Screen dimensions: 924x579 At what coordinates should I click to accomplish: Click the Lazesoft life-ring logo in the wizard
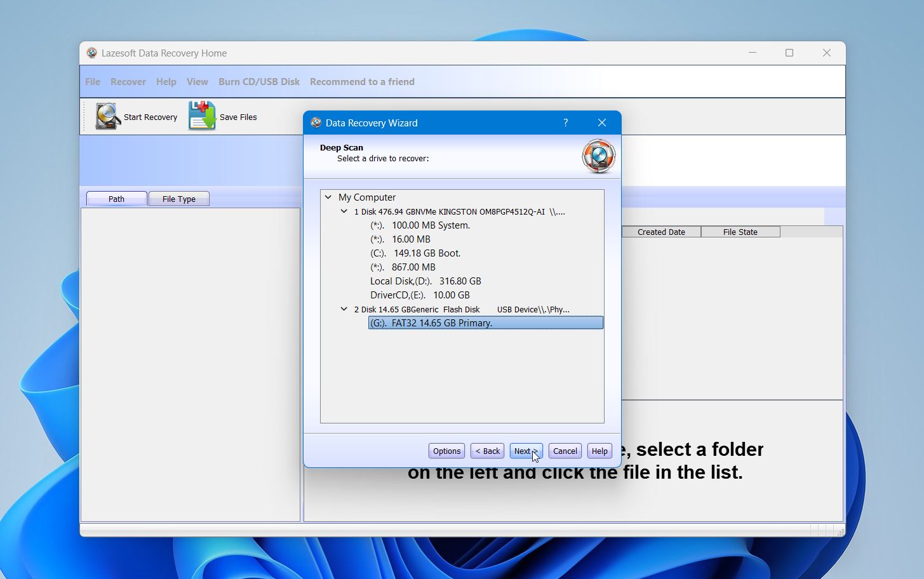point(598,156)
